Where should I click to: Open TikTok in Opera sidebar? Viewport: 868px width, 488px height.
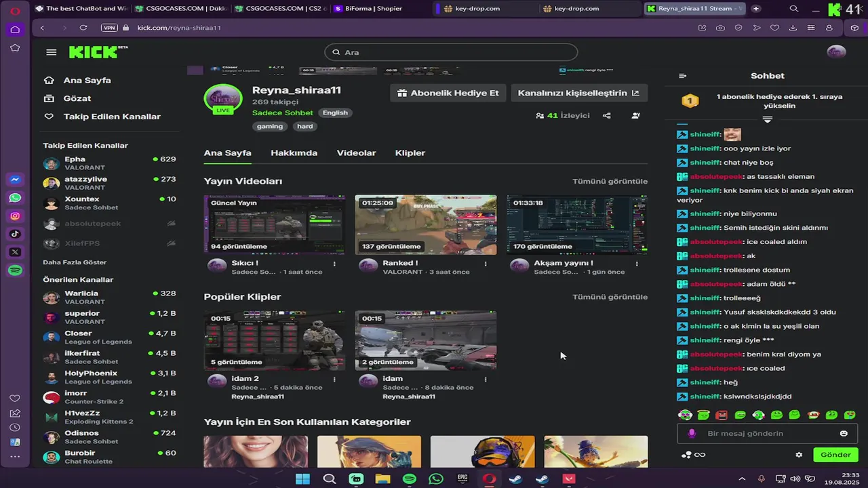click(x=15, y=235)
